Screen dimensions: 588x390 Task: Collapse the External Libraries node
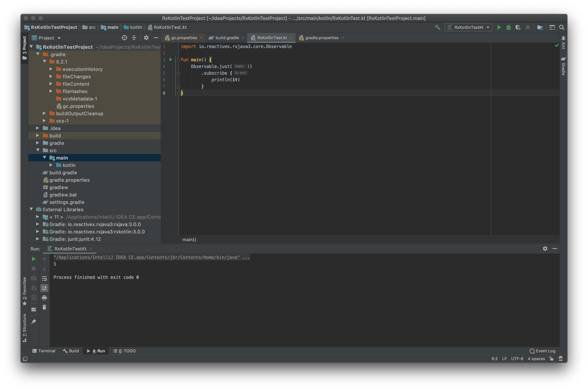click(x=31, y=209)
